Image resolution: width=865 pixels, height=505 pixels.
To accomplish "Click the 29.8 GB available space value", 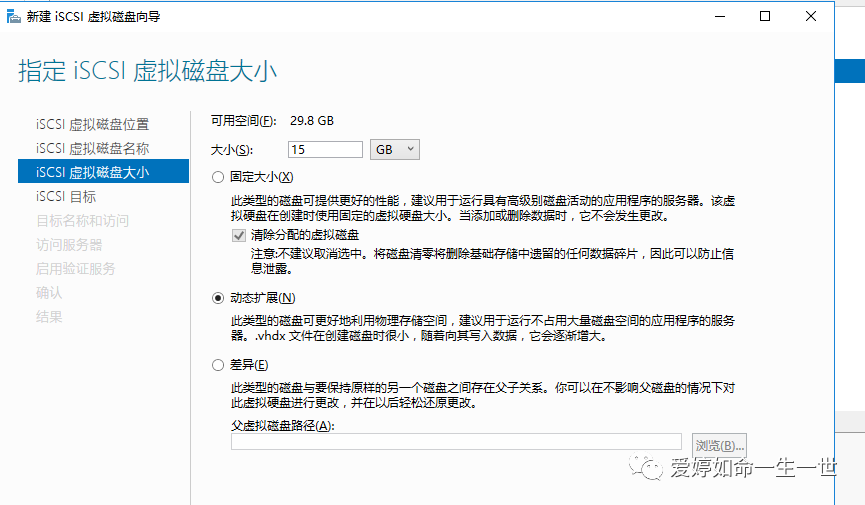I will point(312,121).
